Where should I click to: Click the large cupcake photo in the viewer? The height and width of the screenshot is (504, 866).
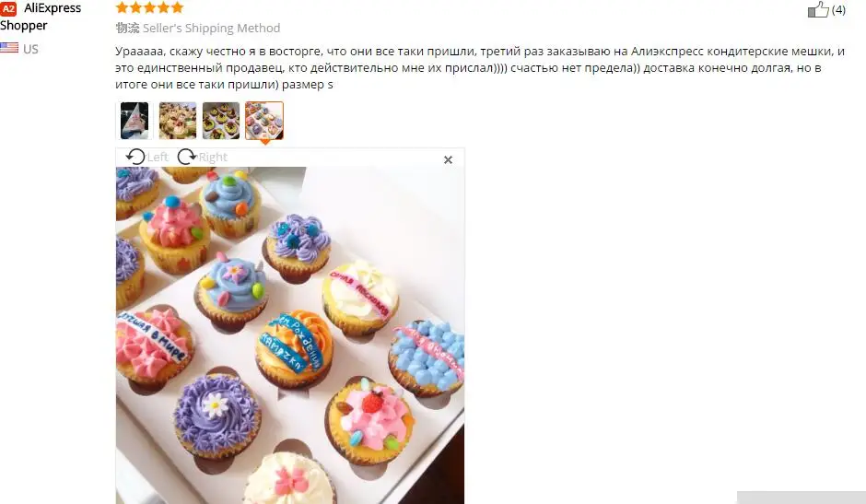[290, 335]
